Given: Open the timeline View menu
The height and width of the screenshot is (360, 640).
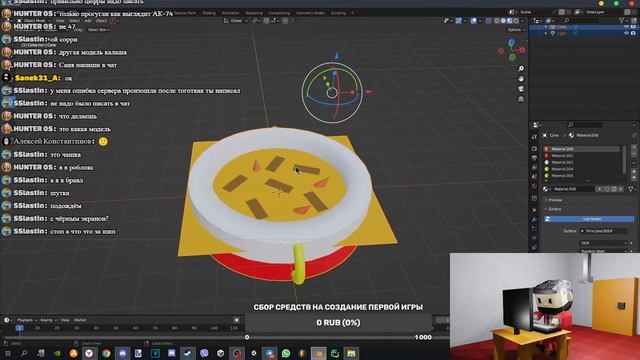Looking at the screenshot, I should [x=65, y=320].
